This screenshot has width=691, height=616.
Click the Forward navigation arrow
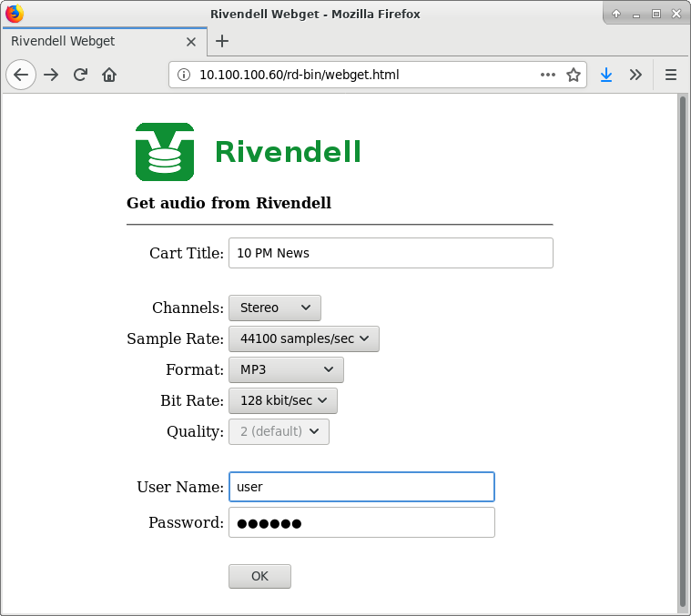click(x=51, y=75)
